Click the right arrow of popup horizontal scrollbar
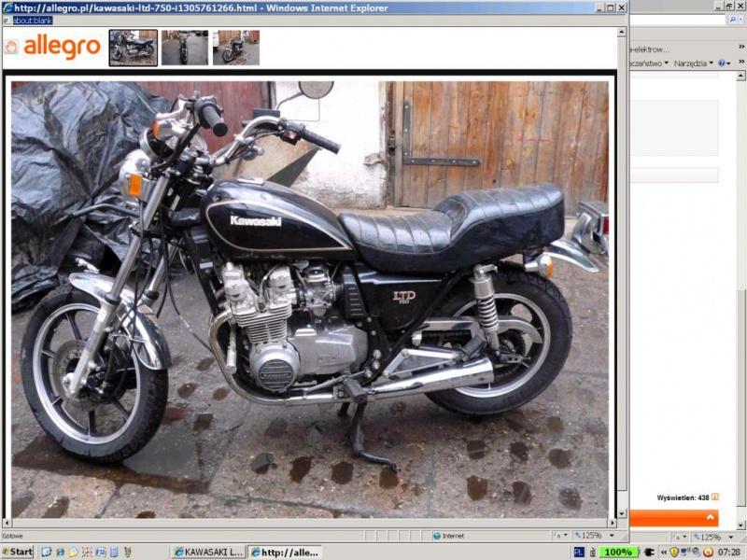The image size is (747, 560). 613,523
